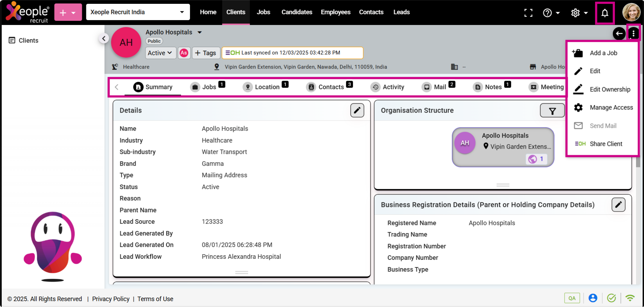The height and width of the screenshot is (307, 644).
Task: Open the Active status dropdown
Action: 160,53
